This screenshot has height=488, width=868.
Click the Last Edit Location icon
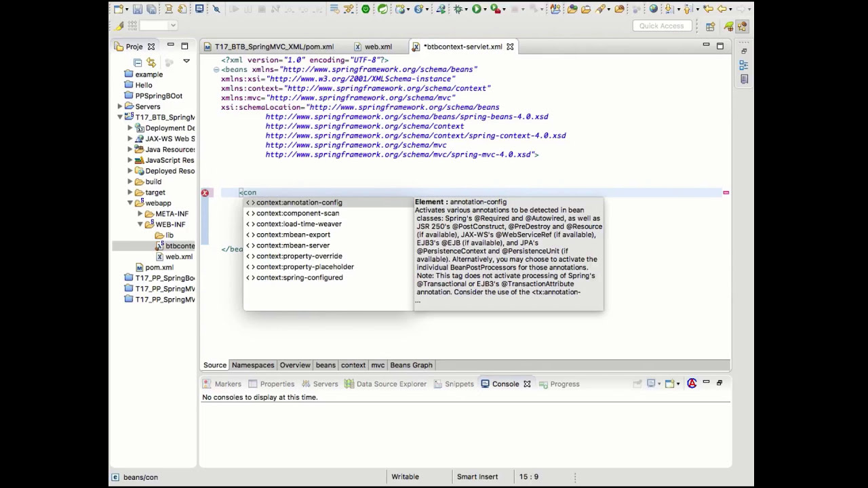[x=708, y=9]
